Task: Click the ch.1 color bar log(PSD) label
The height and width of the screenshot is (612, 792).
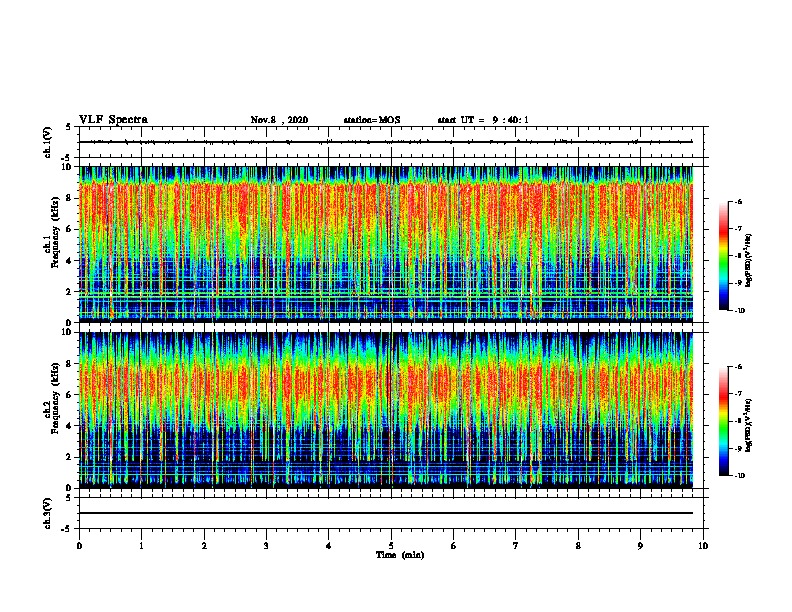Action: click(x=748, y=261)
